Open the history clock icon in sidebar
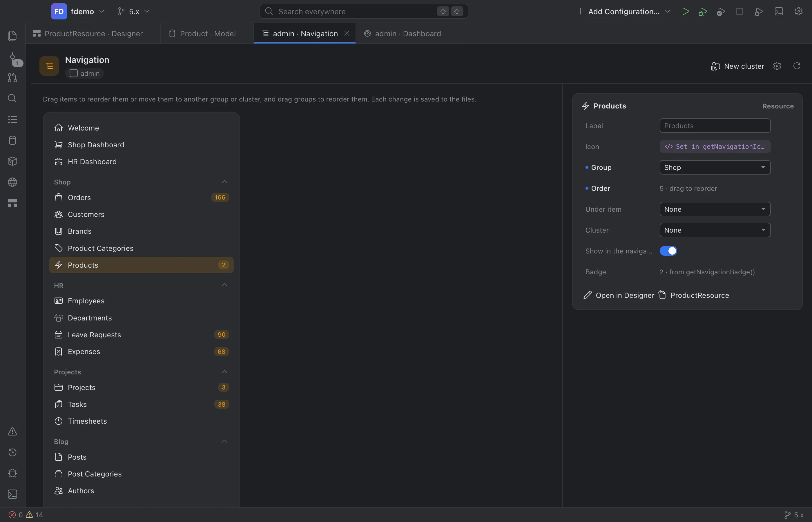This screenshot has height=522, width=812. [12, 452]
